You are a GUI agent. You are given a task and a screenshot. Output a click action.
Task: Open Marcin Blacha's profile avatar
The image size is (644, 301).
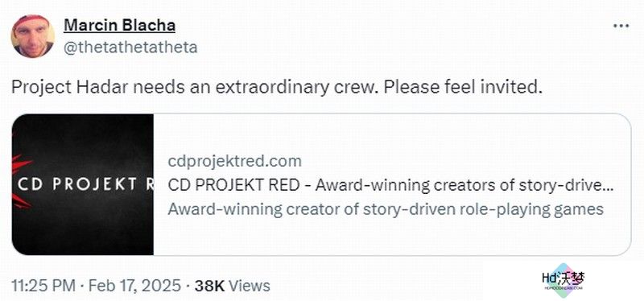[33, 36]
